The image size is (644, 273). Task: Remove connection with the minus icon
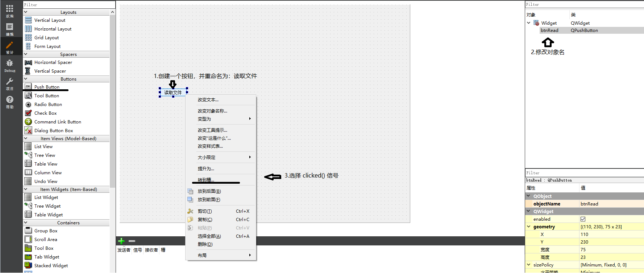(x=132, y=241)
